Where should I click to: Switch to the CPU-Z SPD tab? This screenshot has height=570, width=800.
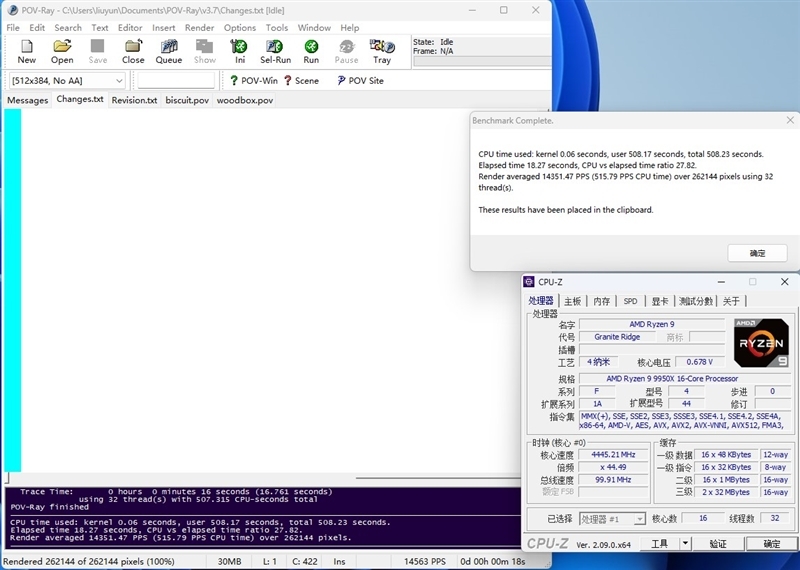[630, 301]
